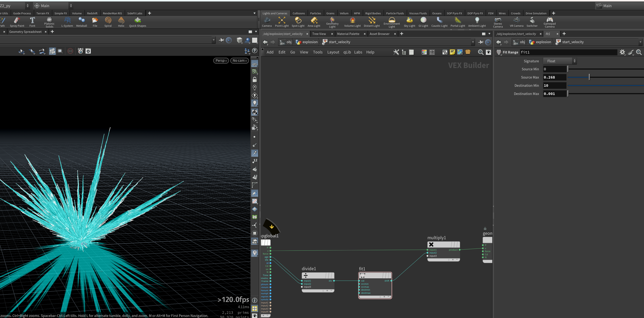Select the Point Light shelf tool
This screenshot has height=318, width=644.
tap(282, 22)
